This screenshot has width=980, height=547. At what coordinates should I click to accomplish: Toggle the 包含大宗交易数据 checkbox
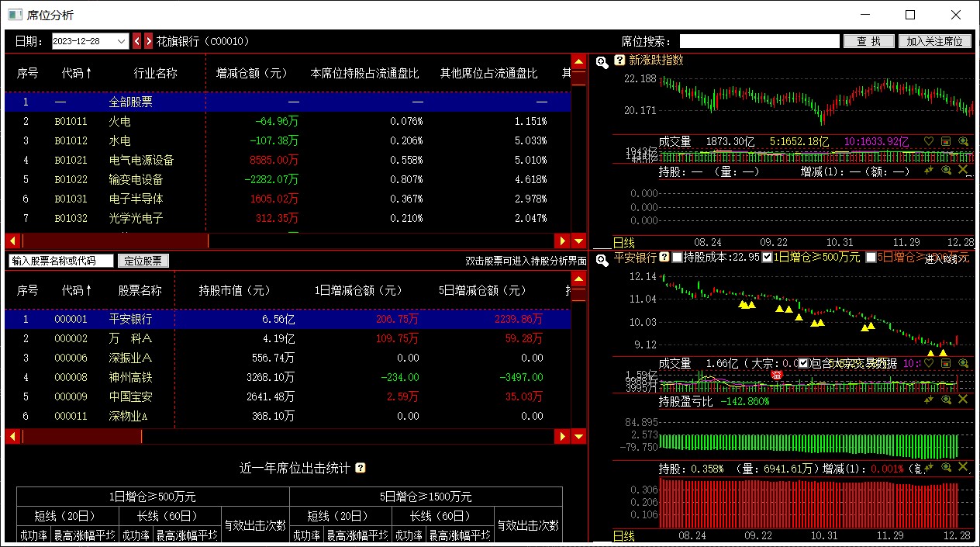click(x=803, y=362)
